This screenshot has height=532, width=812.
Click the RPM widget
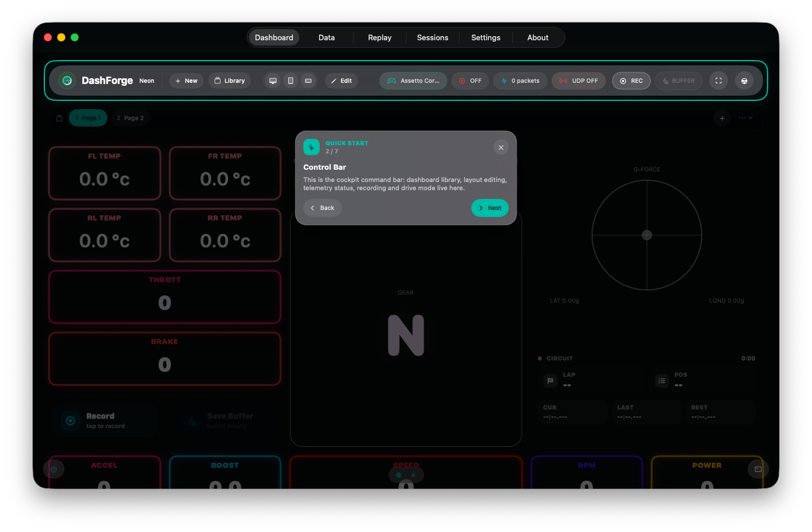pyautogui.click(x=587, y=473)
